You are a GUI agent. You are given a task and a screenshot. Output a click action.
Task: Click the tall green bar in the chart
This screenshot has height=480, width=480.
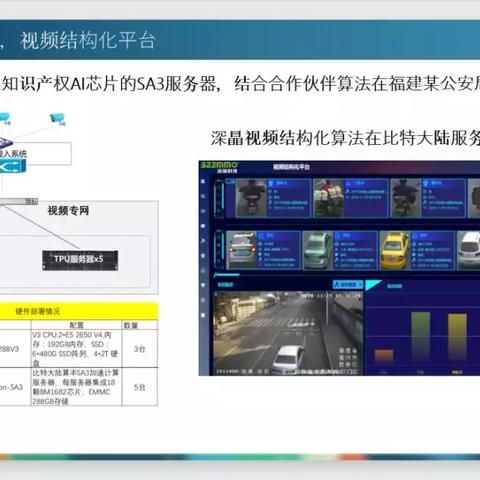click(x=421, y=337)
